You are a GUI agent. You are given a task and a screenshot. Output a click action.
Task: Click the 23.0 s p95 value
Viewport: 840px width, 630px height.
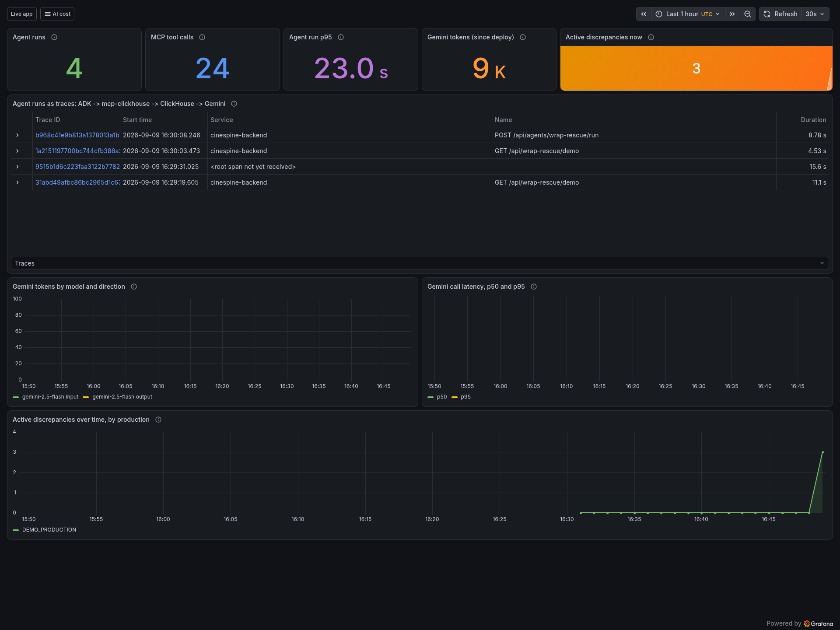[x=351, y=68]
